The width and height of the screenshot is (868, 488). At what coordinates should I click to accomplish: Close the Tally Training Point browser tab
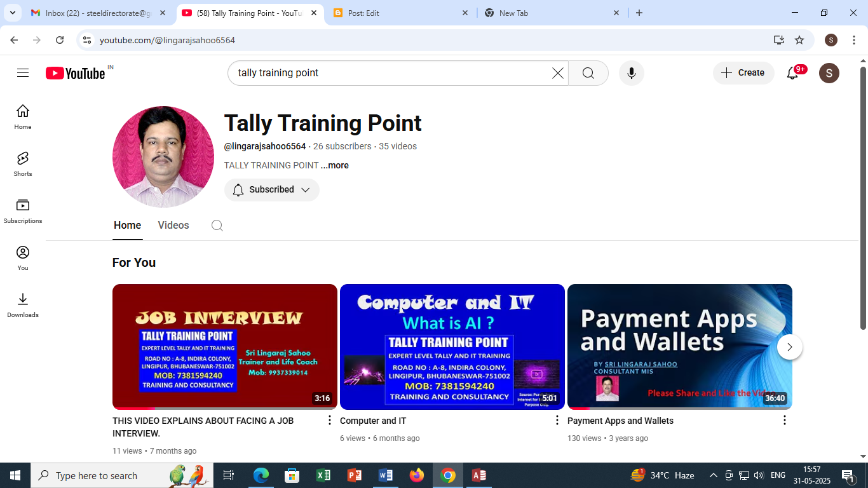coord(314,13)
